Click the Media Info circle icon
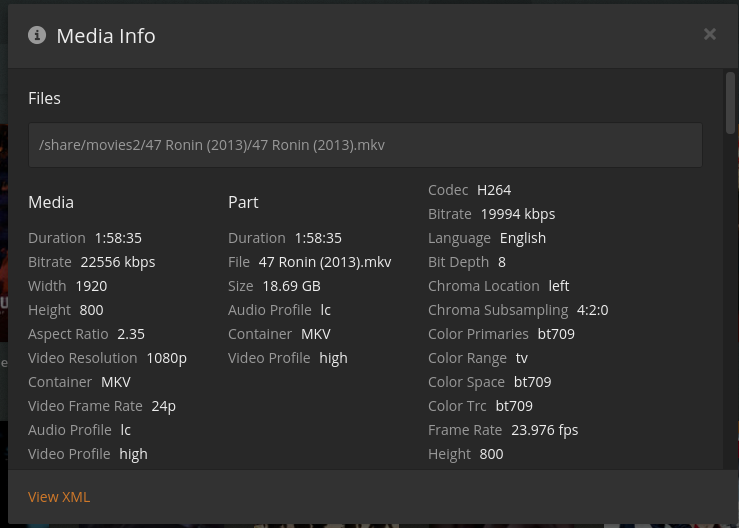The height and width of the screenshot is (528, 739). (x=37, y=35)
